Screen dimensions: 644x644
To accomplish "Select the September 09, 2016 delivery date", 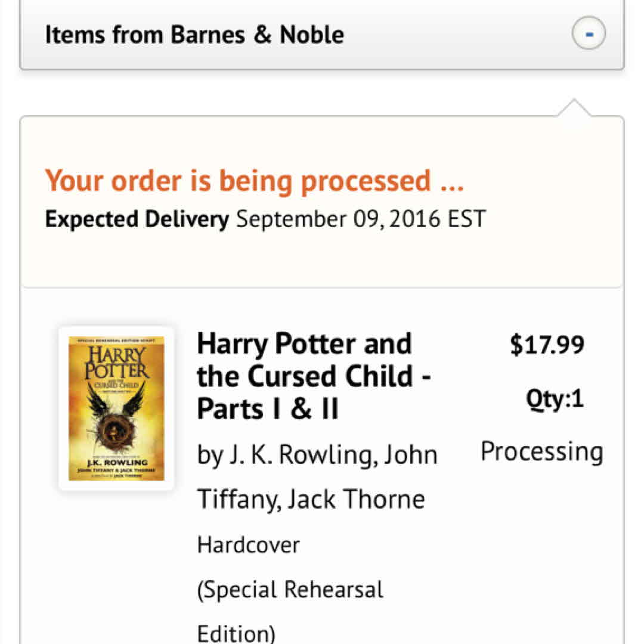I will click(338, 219).
